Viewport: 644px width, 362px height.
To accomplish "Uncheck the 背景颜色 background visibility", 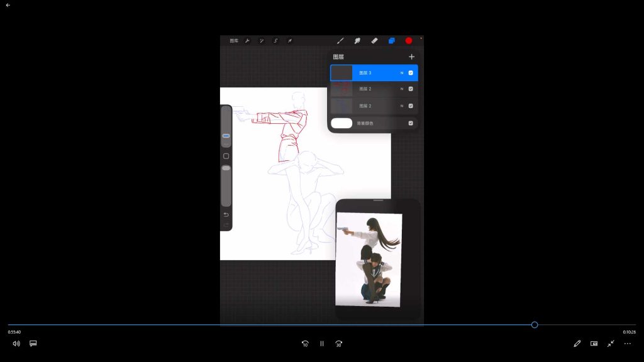I will pyautogui.click(x=411, y=123).
